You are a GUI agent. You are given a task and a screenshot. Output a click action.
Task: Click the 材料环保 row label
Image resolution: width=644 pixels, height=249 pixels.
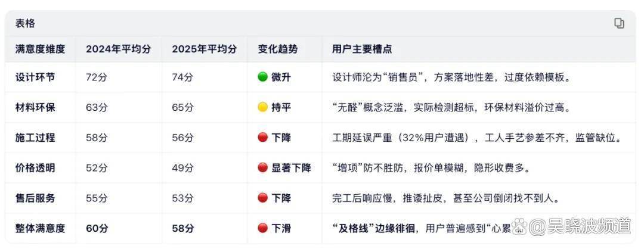point(35,107)
